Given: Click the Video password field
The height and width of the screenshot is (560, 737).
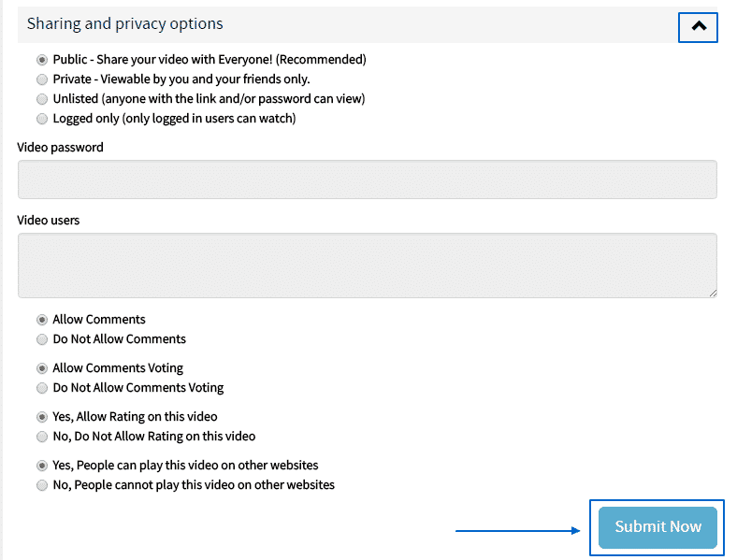Looking at the screenshot, I should click(x=367, y=179).
